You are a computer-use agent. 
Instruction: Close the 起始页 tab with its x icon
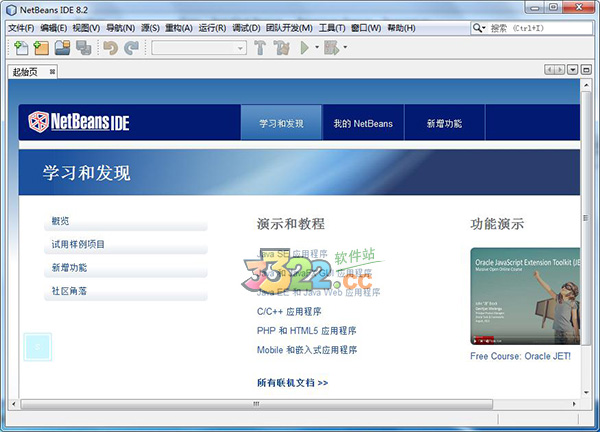[52, 72]
